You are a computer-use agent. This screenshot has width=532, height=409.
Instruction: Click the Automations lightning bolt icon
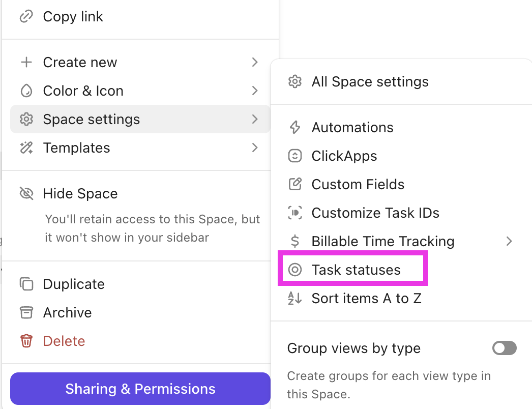point(295,127)
